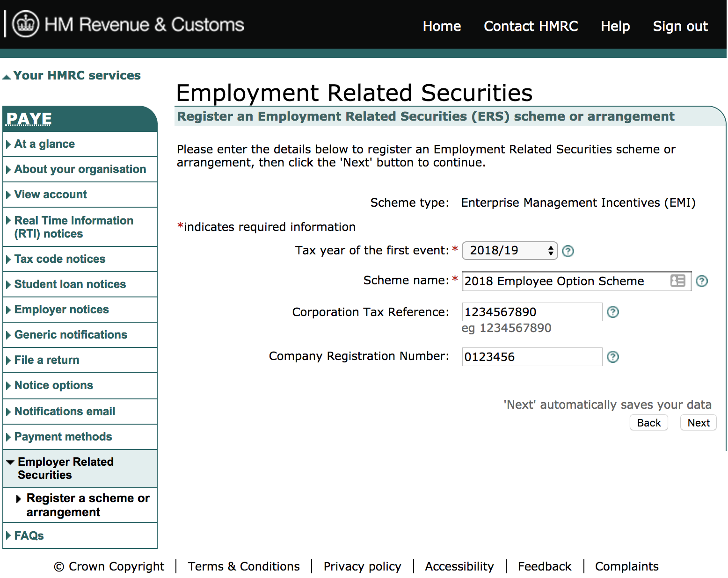Image resolution: width=728 pixels, height=578 pixels.
Task: Open the Privacy policy page
Action: tap(362, 566)
